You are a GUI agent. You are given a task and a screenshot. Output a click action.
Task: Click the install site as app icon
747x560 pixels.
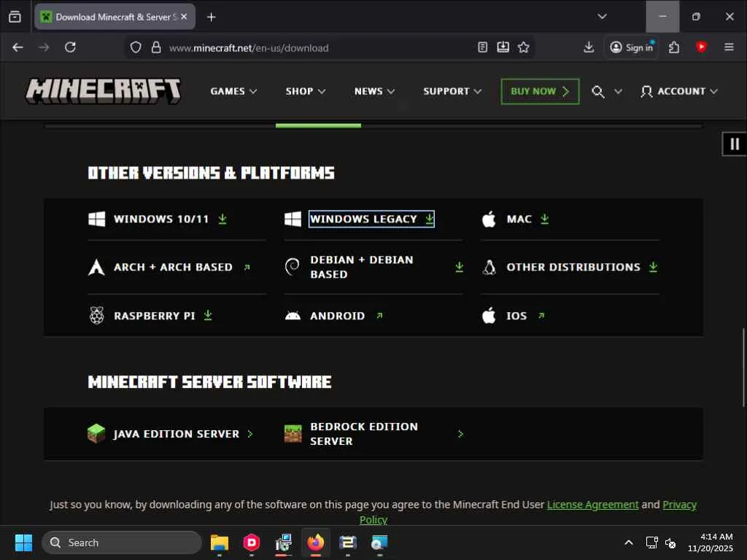(x=503, y=47)
